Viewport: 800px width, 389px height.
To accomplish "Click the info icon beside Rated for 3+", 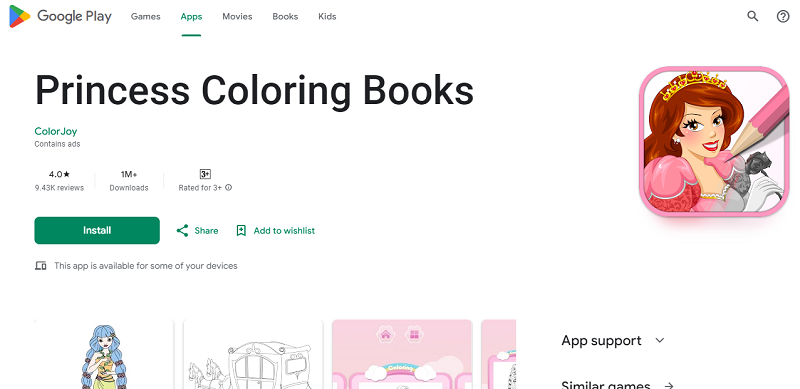I will [229, 188].
